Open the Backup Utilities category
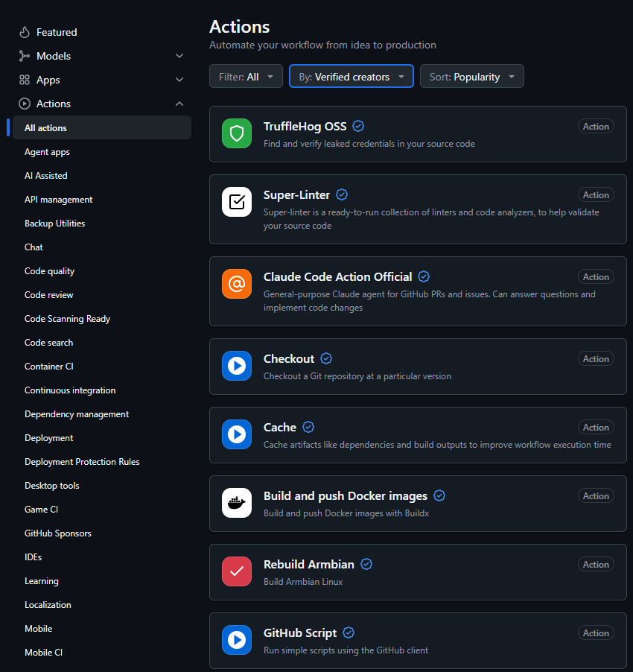Image resolution: width=633 pixels, height=672 pixels. (55, 224)
